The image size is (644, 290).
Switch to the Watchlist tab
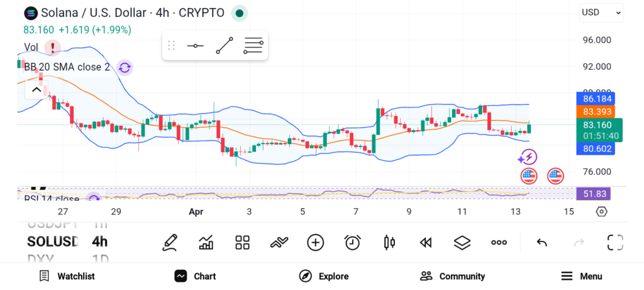(x=67, y=276)
